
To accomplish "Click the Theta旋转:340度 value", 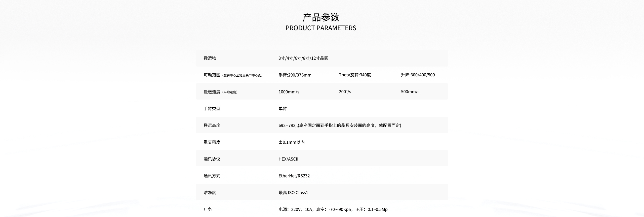I will click(355, 75).
